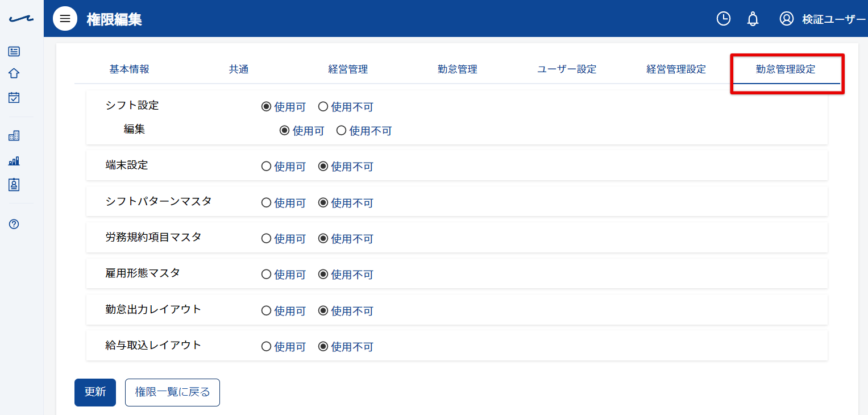Switch to the 基本情報 tab
Screen dimensions: 868x415
coord(129,69)
